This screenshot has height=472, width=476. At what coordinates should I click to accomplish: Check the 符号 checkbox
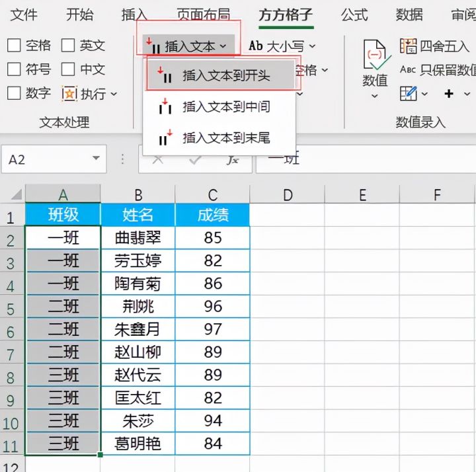[x=14, y=69]
